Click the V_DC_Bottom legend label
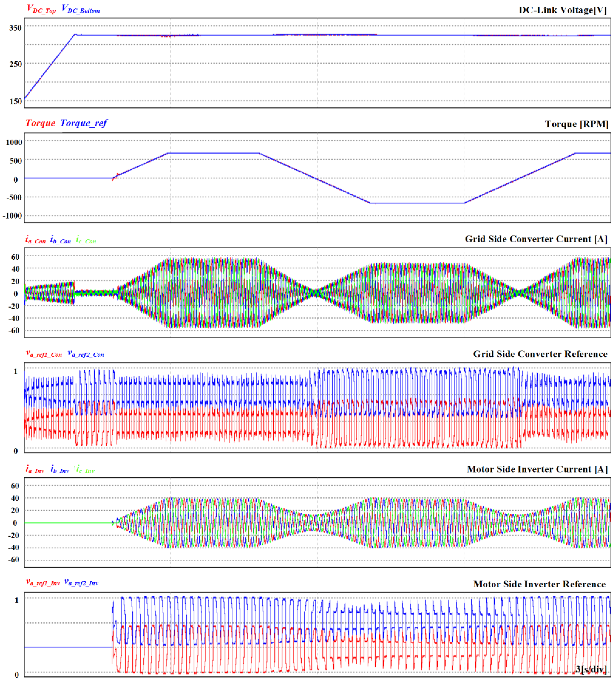This screenshot has height=683, width=616. 81,9
